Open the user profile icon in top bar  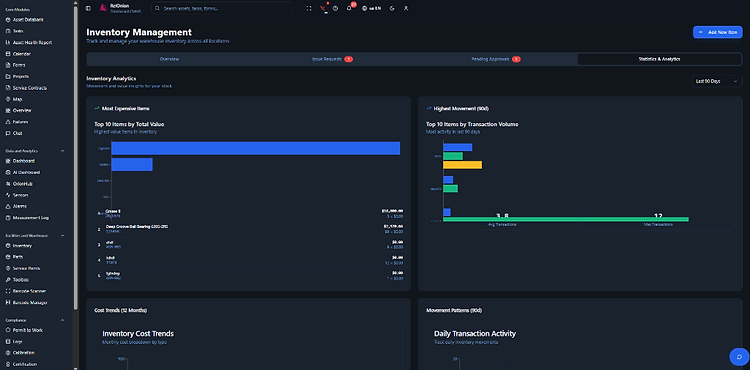(x=406, y=8)
